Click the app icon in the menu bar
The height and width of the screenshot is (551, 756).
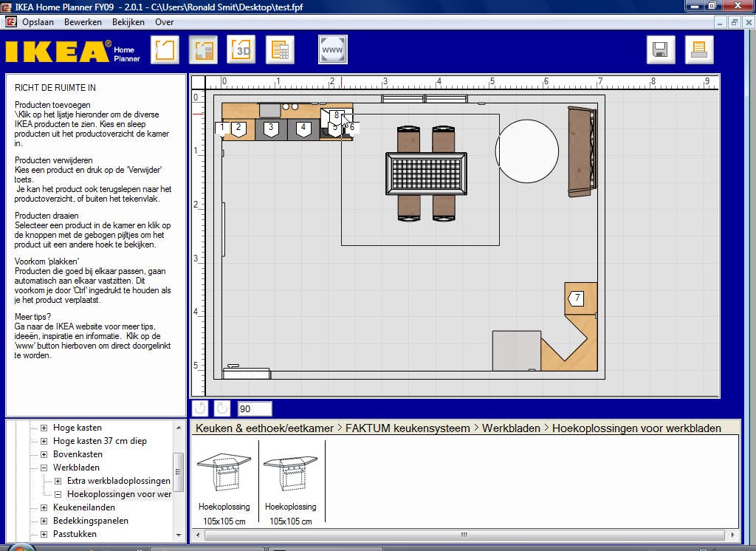click(x=10, y=21)
